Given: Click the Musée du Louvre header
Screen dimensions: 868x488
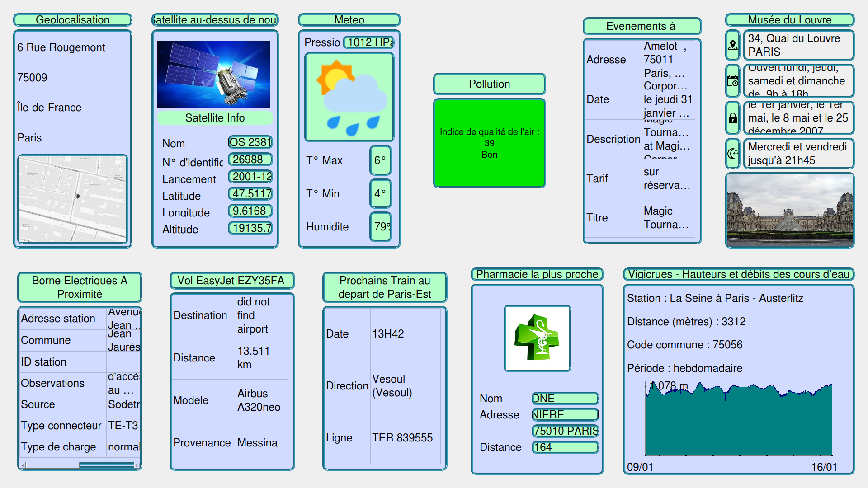Looking at the screenshot, I should coord(790,20).
